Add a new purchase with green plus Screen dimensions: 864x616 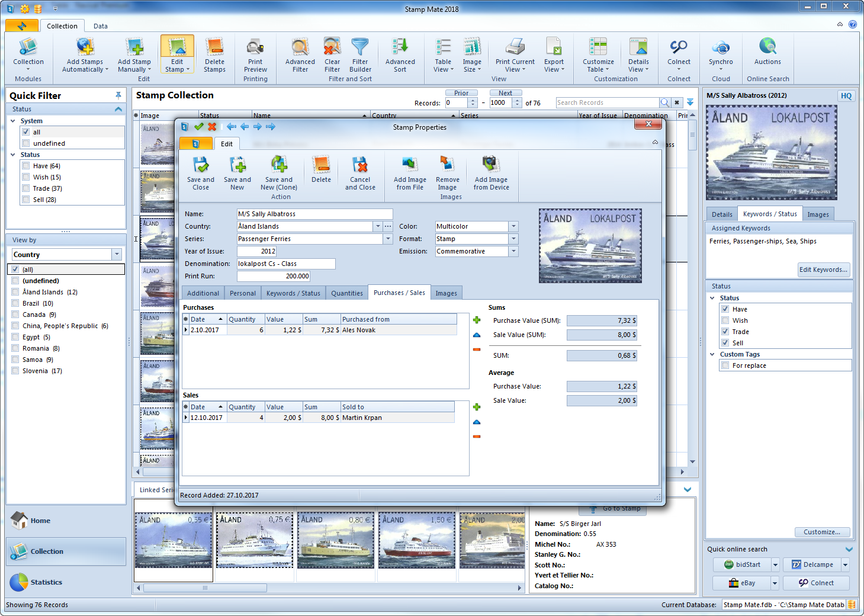(x=477, y=320)
